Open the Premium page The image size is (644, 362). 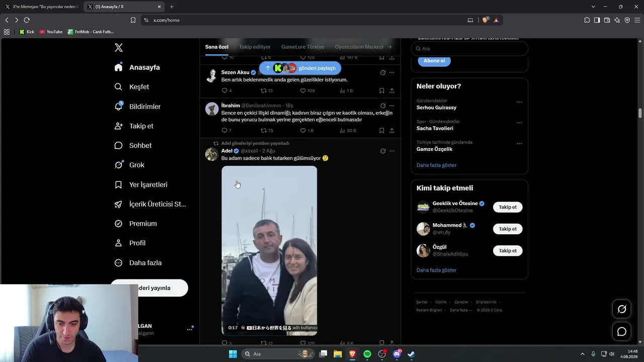(x=135, y=224)
